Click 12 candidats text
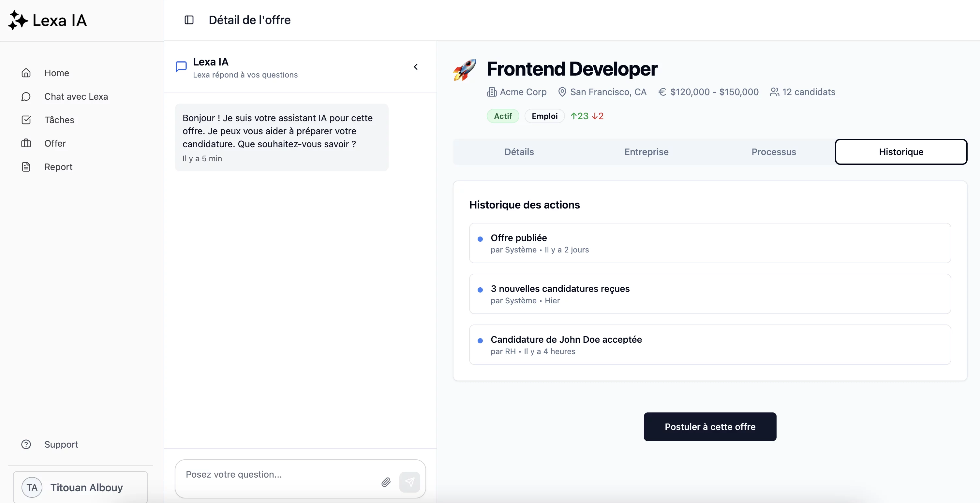Screen dimensions: 980x503 809,93
